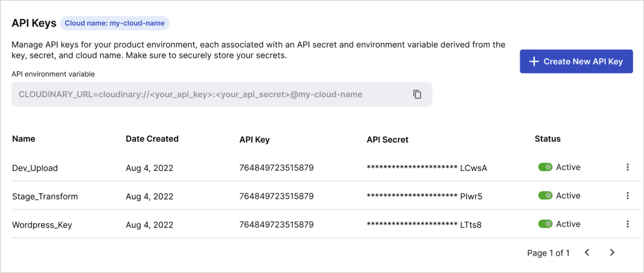Click the Name column header
Viewport: 644px width, 273px height.
click(24, 139)
